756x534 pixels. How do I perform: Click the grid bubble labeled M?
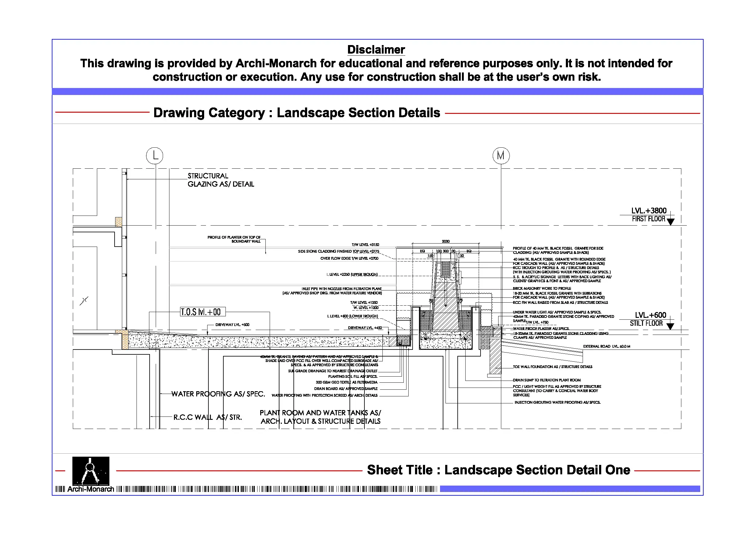[501, 156]
